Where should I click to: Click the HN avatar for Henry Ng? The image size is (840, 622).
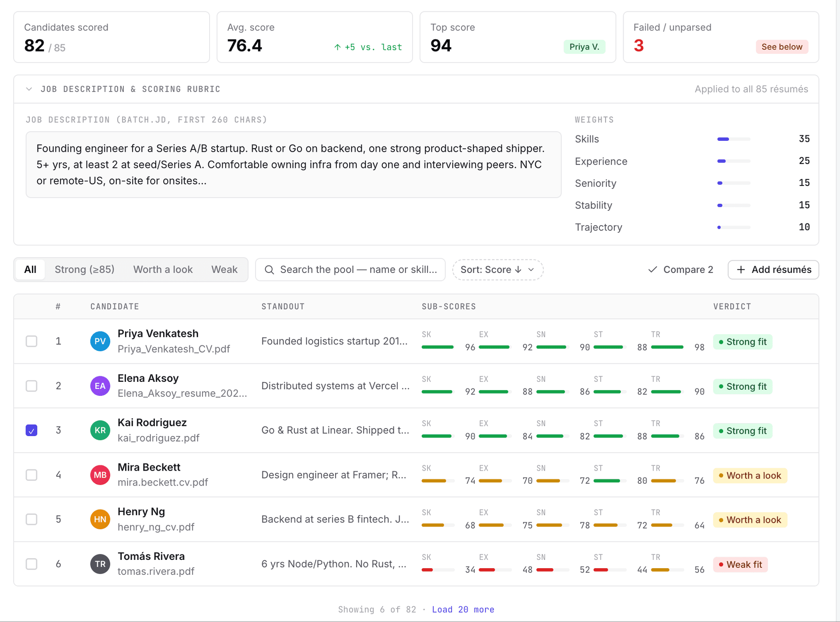coord(100,519)
